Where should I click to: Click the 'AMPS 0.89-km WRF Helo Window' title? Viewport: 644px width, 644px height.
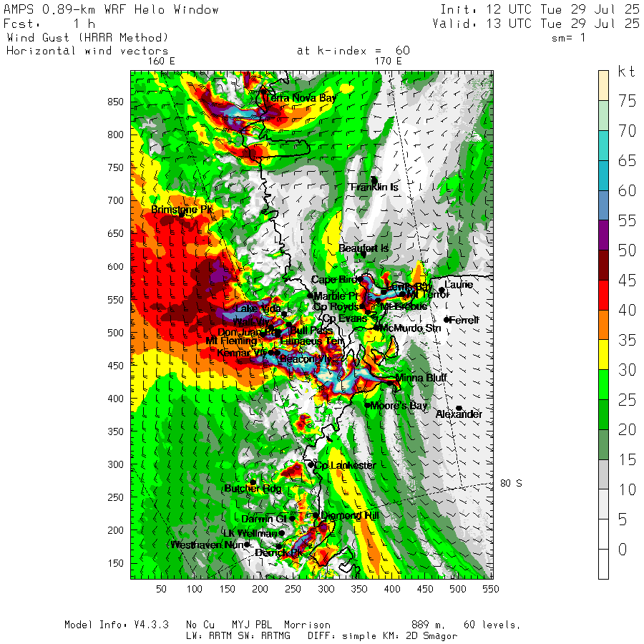[x=112, y=9]
